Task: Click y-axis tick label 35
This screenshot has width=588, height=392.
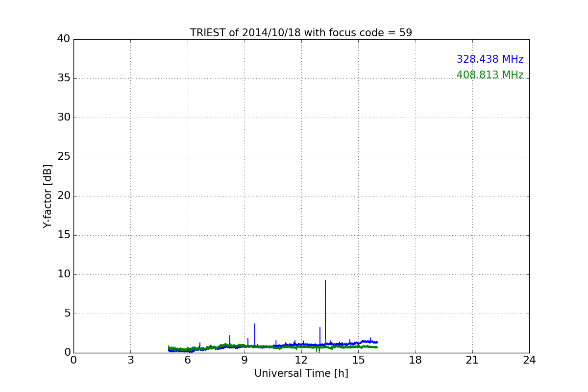Action: click(x=64, y=78)
